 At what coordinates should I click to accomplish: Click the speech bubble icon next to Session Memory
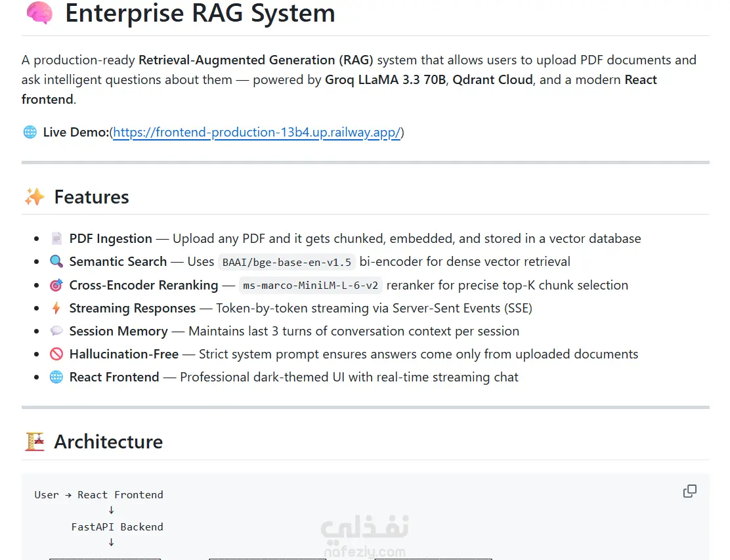(56, 331)
